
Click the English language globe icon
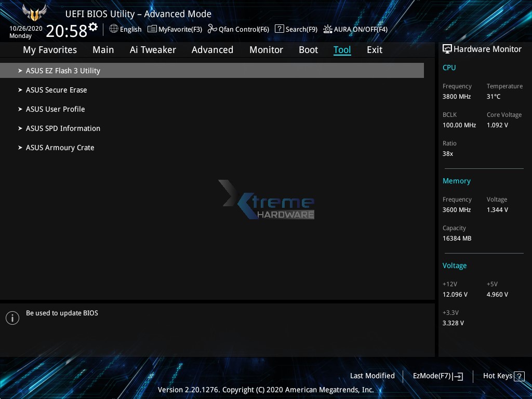pyautogui.click(x=114, y=29)
